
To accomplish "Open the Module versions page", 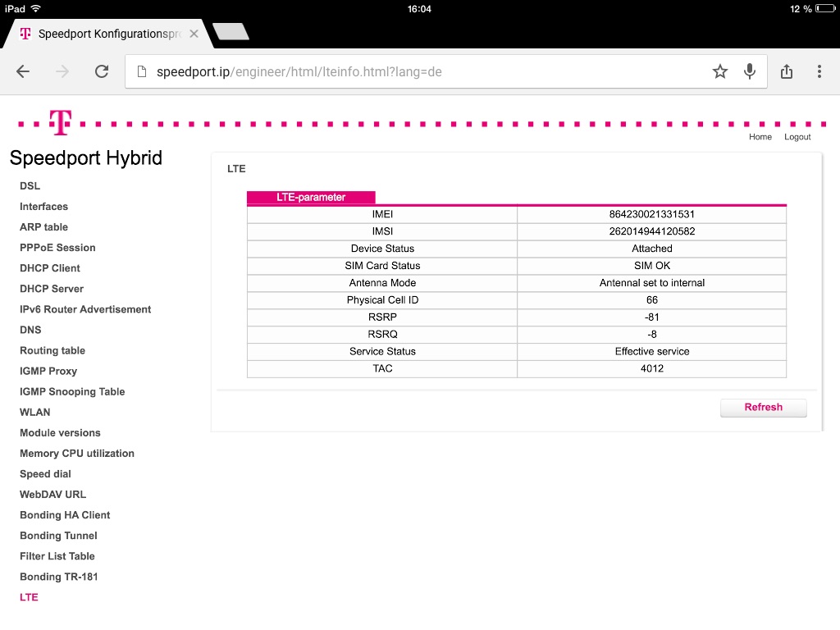I will coord(60,433).
